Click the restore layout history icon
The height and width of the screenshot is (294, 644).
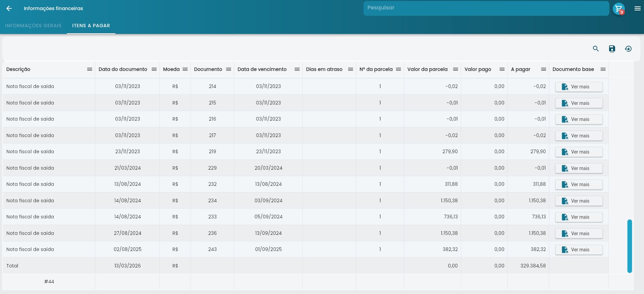pos(628,49)
